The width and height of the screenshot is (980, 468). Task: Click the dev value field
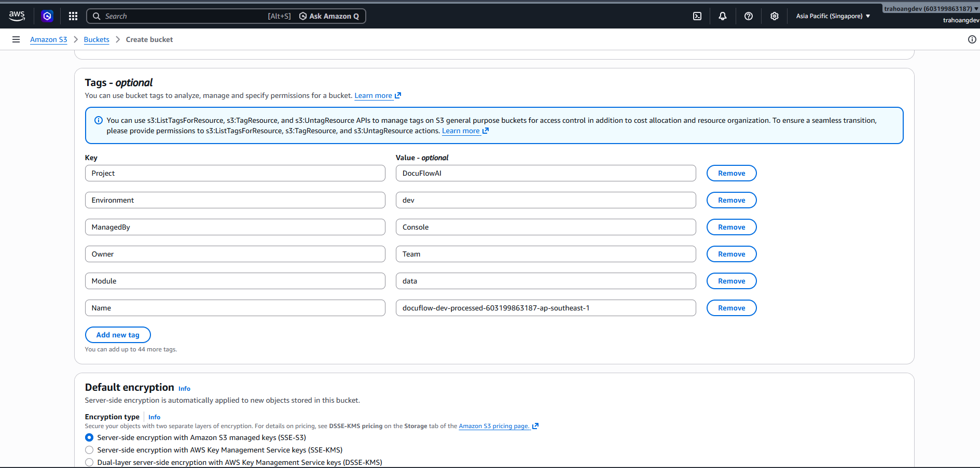(x=546, y=200)
